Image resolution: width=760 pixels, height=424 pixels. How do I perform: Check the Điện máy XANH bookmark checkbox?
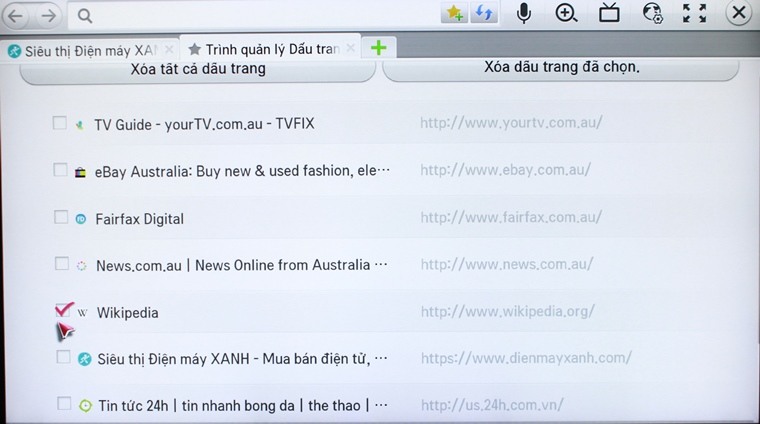(63, 357)
